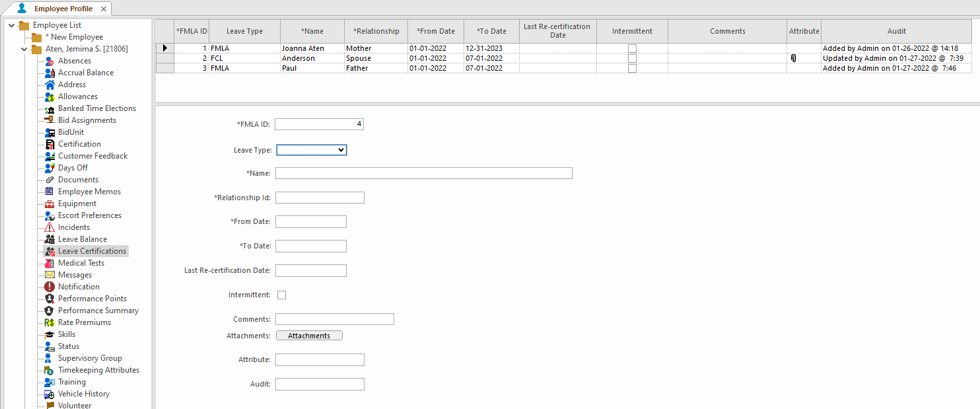Image resolution: width=980 pixels, height=409 pixels.
Task: Select the Employee Profile tab
Action: click(x=63, y=9)
